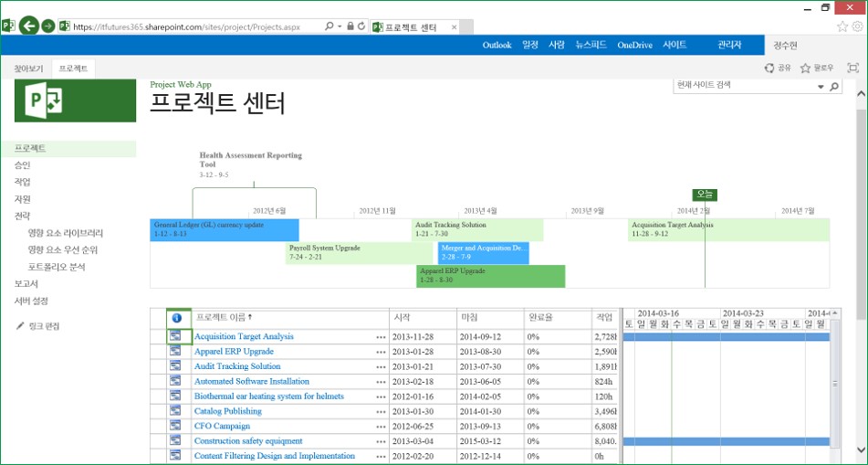Open 포트폴리오 분석 in the left navigation
868x465 pixels.
coord(57,267)
